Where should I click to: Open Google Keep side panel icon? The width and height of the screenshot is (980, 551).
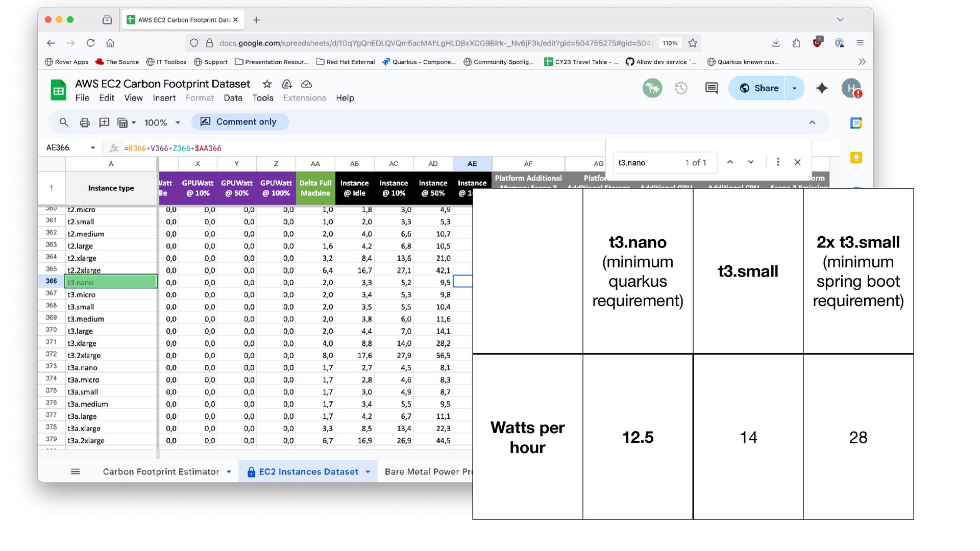pyautogui.click(x=856, y=158)
